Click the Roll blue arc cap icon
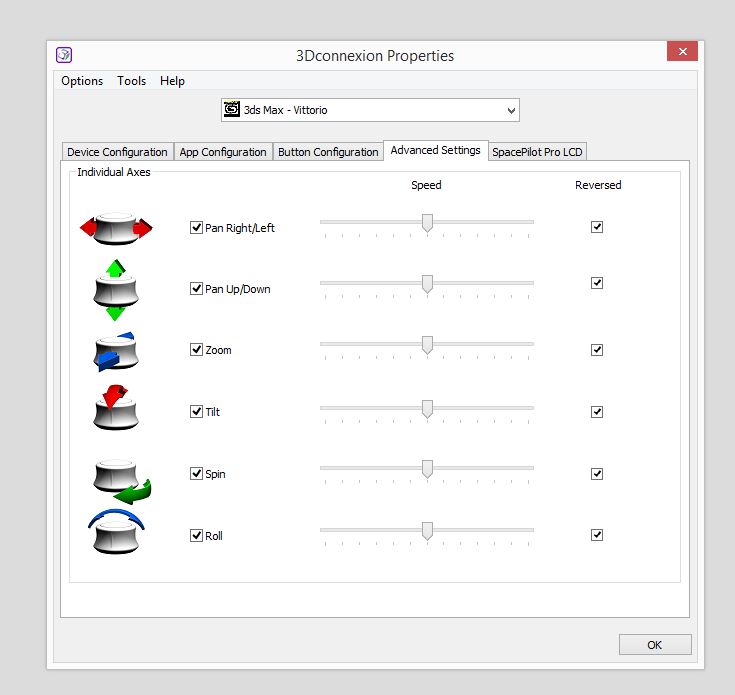Screen dimensions: 735x695 pyautogui.click(x=116, y=531)
